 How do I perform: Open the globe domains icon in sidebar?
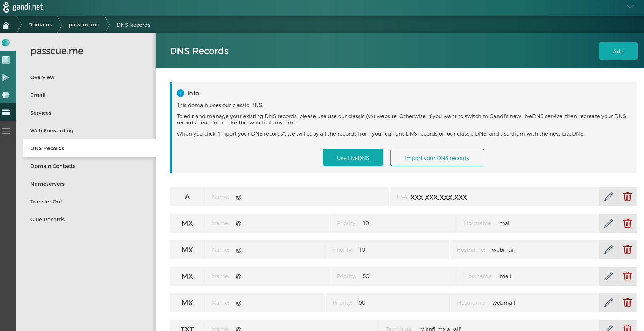[6, 43]
